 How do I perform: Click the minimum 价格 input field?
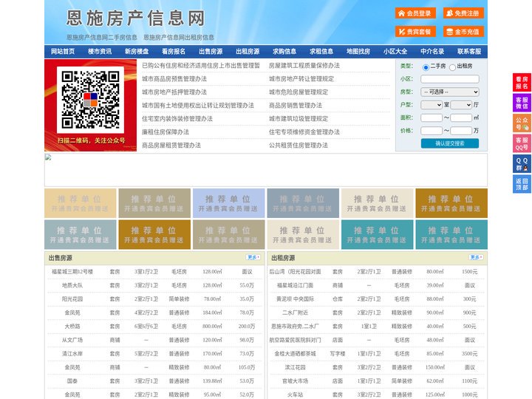pos(432,131)
